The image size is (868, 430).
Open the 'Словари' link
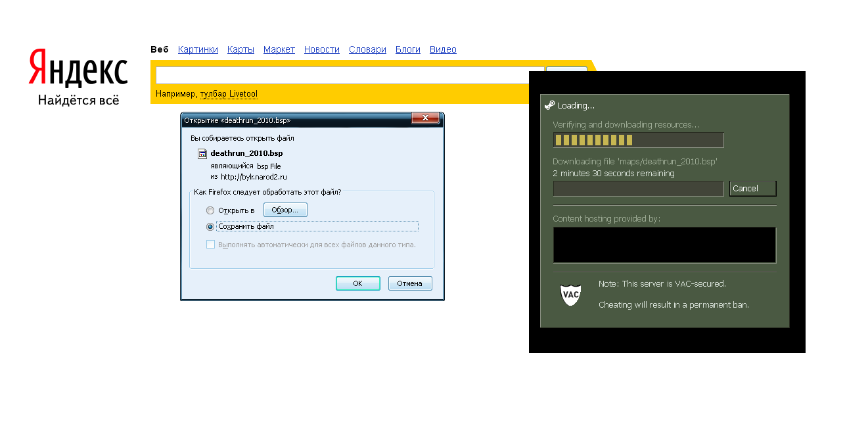pyautogui.click(x=367, y=49)
